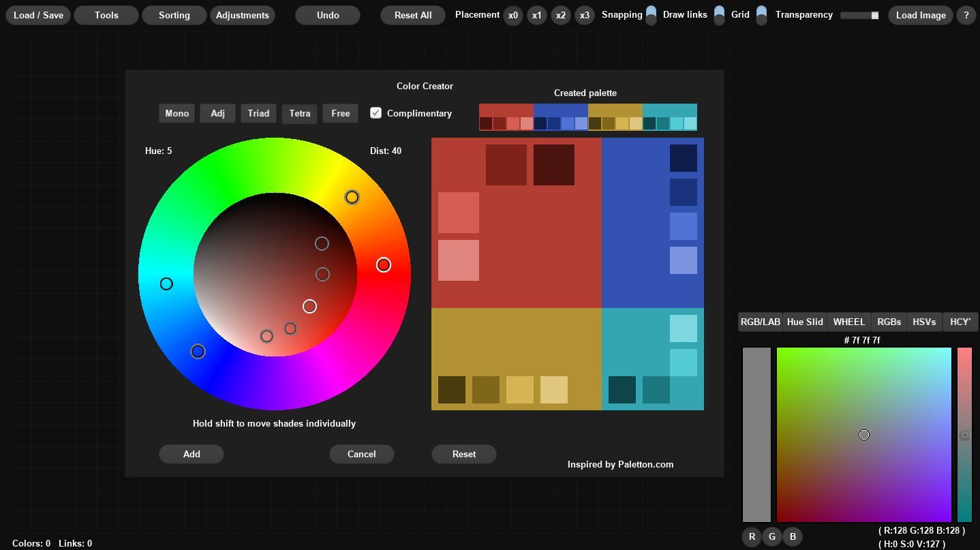980x550 pixels.
Task: Select the R channel round button
Action: click(x=752, y=536)
